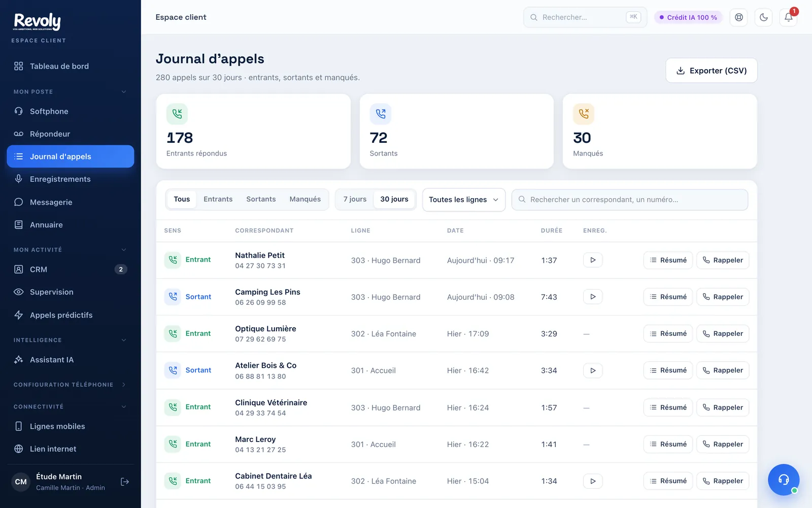Viewport: 812px width, 508px height.
Task: Go to Tableau de bord
Action: coord(71,66)
